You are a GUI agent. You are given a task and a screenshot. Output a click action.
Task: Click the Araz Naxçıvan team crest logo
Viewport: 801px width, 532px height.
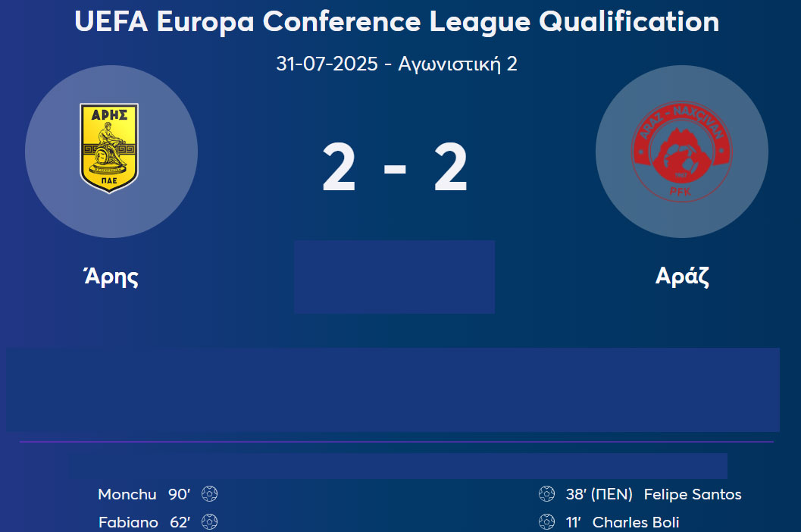pyautogui.click(x=682, y=151)
